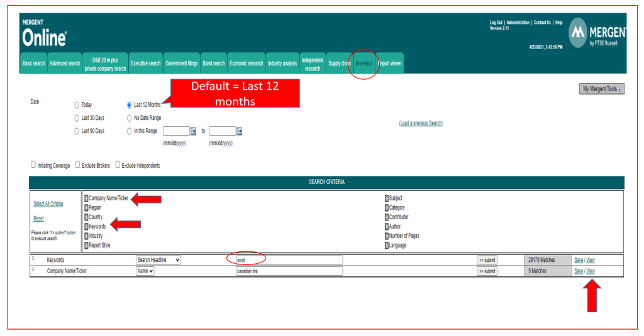Screen dimensions: 644x336
Task: Select the Last 90 Days radio button
Action: click(x=76, y=131)
